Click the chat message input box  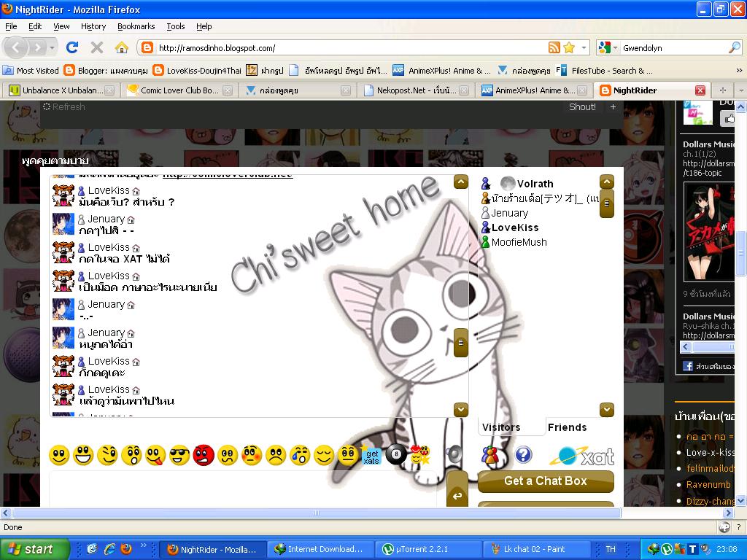(243, 489)
